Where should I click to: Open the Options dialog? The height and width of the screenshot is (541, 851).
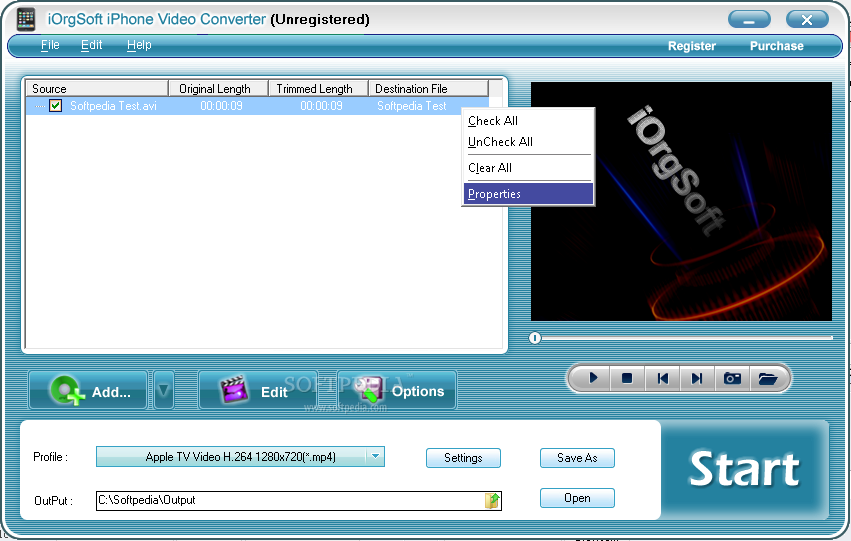pos(397,390)
